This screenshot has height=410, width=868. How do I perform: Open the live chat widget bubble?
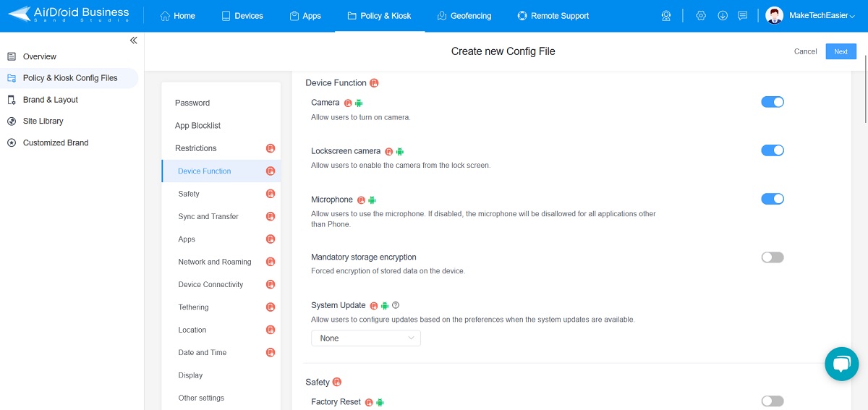(x=841, y=364)
